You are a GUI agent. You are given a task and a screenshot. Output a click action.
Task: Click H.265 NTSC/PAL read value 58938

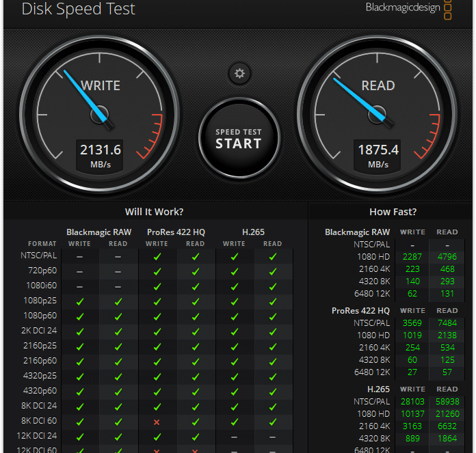447,401
